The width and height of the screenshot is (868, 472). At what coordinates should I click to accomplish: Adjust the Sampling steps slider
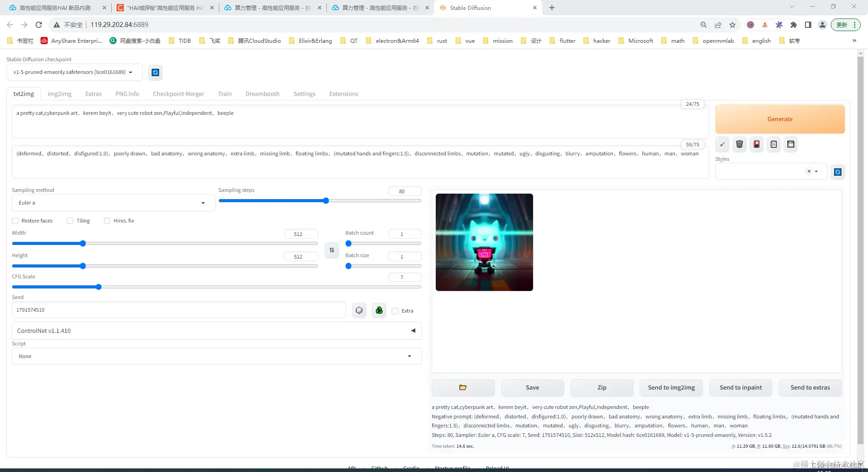pos(326,201)
